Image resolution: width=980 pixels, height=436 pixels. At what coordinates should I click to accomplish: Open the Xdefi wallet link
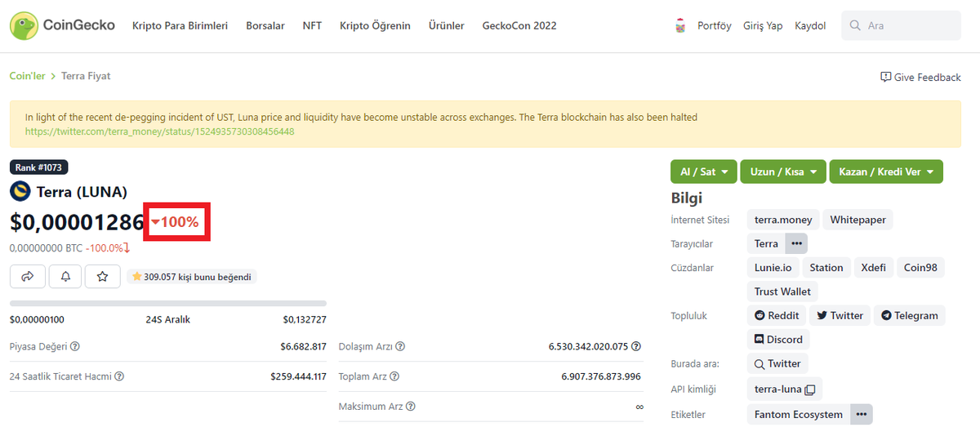[x=873, y=268]
